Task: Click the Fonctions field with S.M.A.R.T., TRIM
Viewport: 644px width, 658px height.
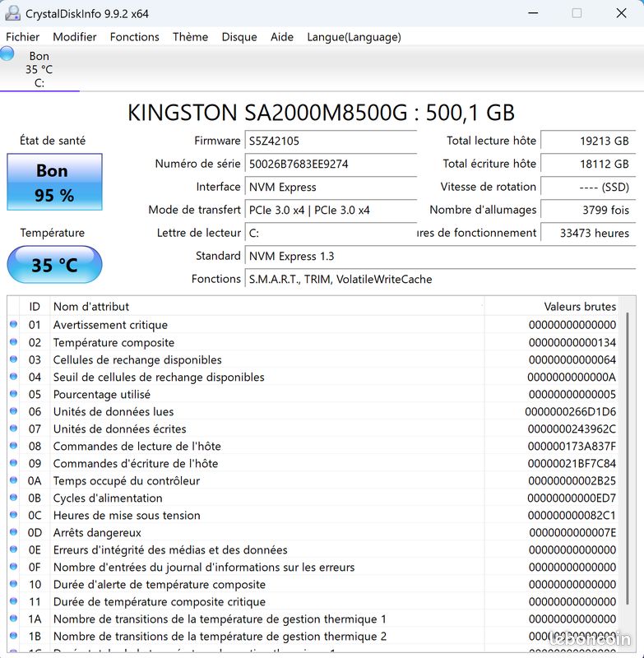Action: tap(441, 280)
